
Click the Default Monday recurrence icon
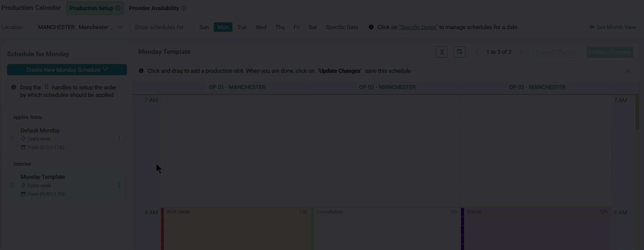pyautogui.click(x=23, y=139)
